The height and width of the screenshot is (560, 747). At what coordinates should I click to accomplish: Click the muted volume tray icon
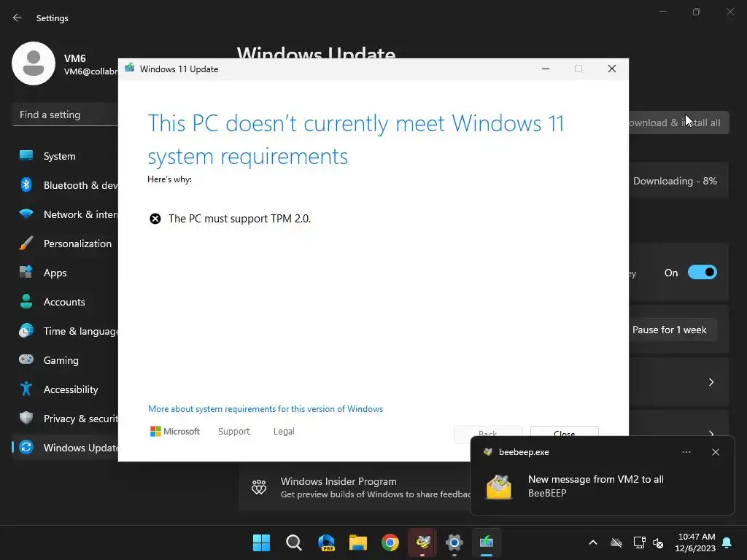658,542
